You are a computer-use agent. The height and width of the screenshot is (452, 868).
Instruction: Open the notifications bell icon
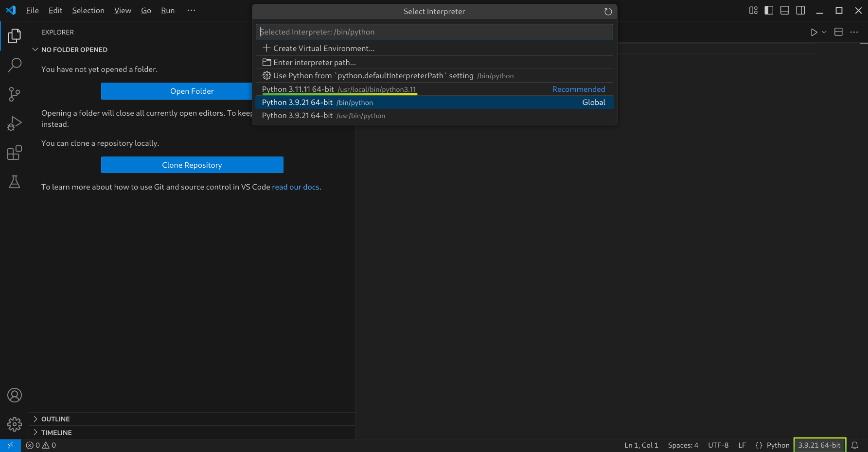[854, 445]
